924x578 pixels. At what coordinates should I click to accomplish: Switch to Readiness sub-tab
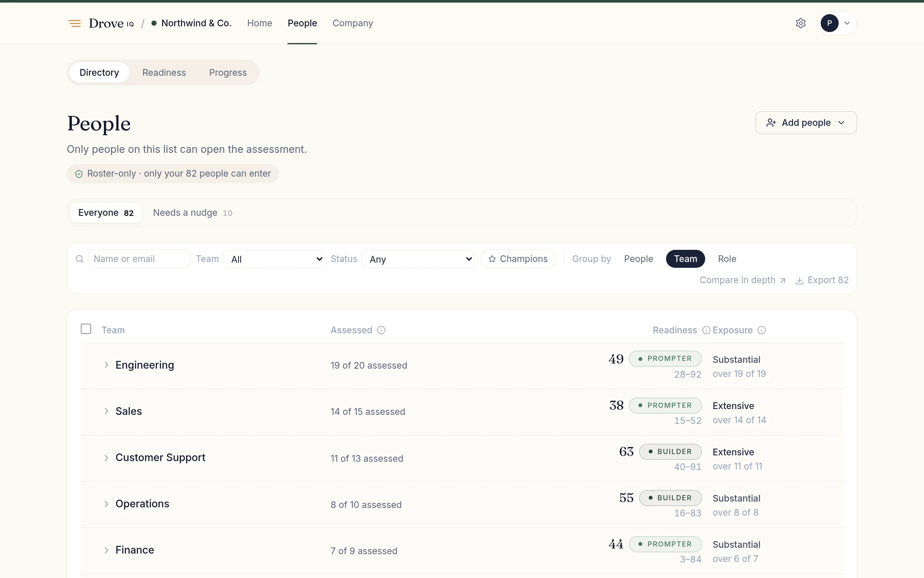pos(164,73)
